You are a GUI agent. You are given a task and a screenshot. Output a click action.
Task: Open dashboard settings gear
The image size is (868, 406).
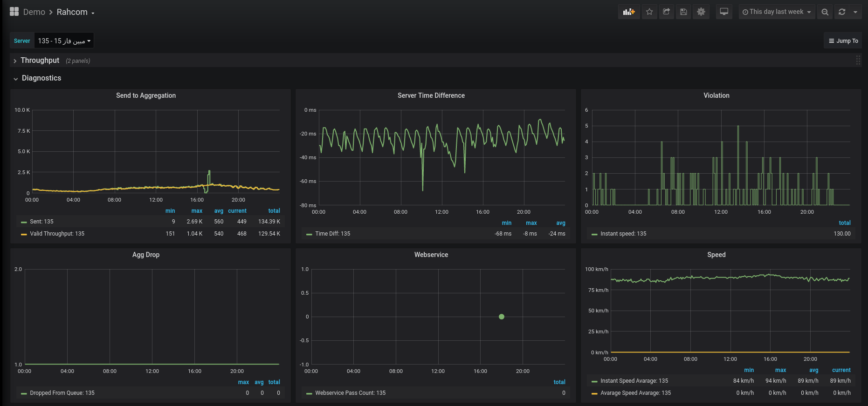click(x=701, y=12)
